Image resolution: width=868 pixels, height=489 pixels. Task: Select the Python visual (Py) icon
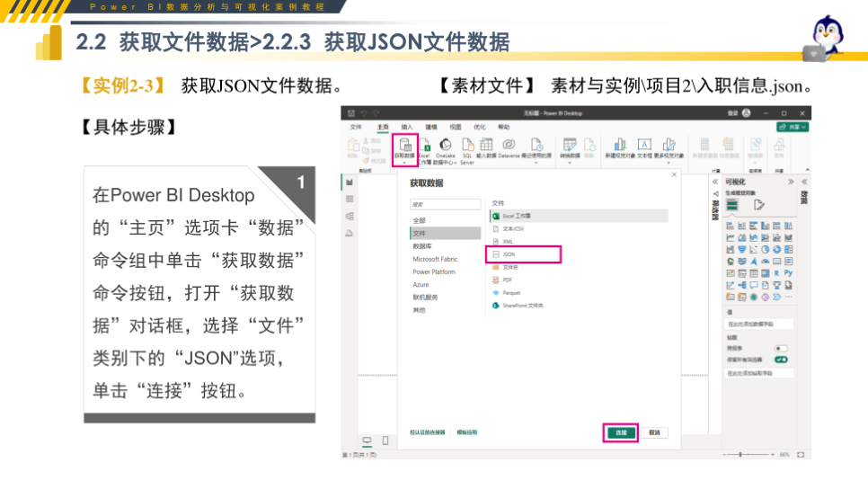tap(788, 273)
